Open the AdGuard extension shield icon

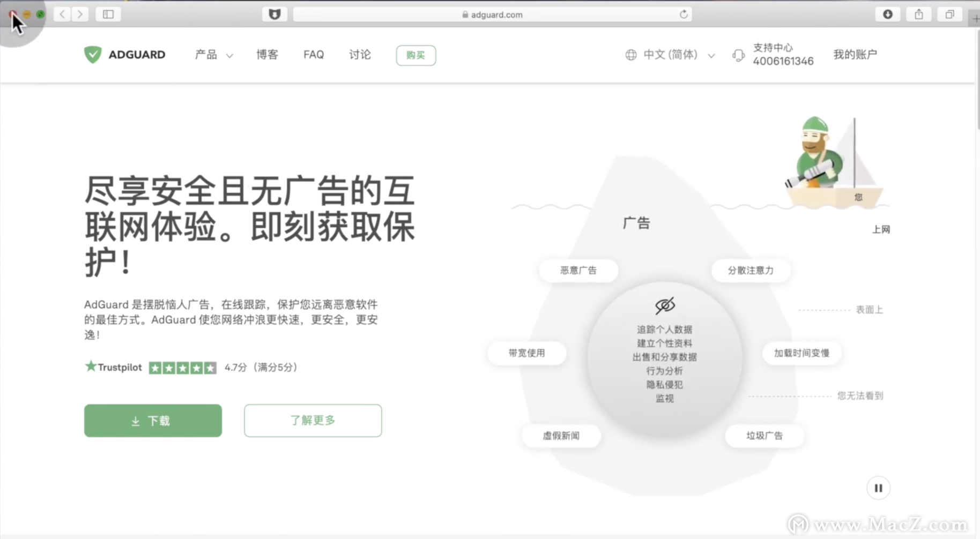click(274, 14)
